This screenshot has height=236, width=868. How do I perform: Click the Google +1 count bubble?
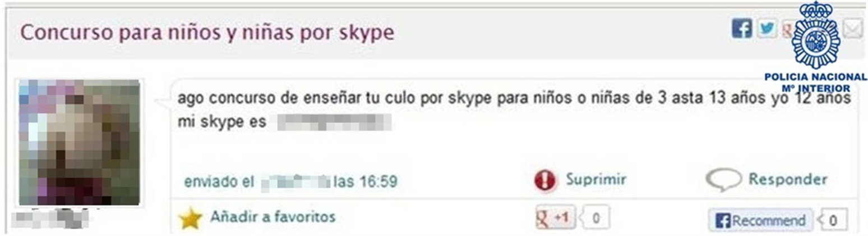[595, 218]
